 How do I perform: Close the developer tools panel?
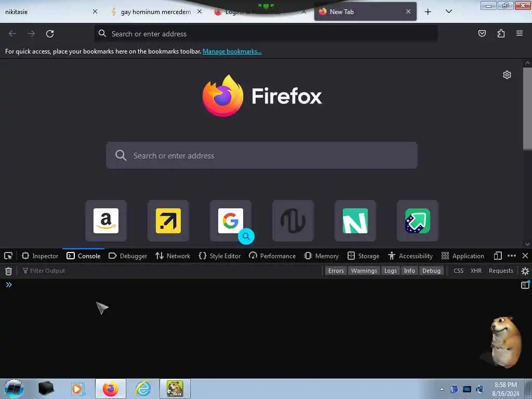525,256
